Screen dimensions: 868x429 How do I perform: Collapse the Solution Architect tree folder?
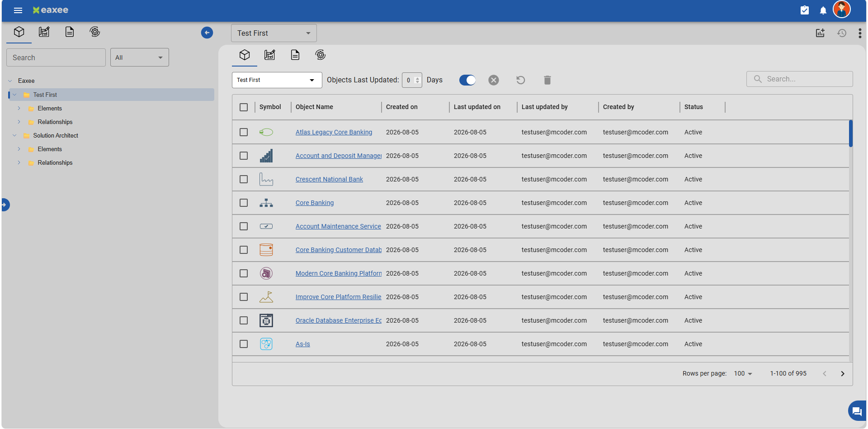(14, 135)
